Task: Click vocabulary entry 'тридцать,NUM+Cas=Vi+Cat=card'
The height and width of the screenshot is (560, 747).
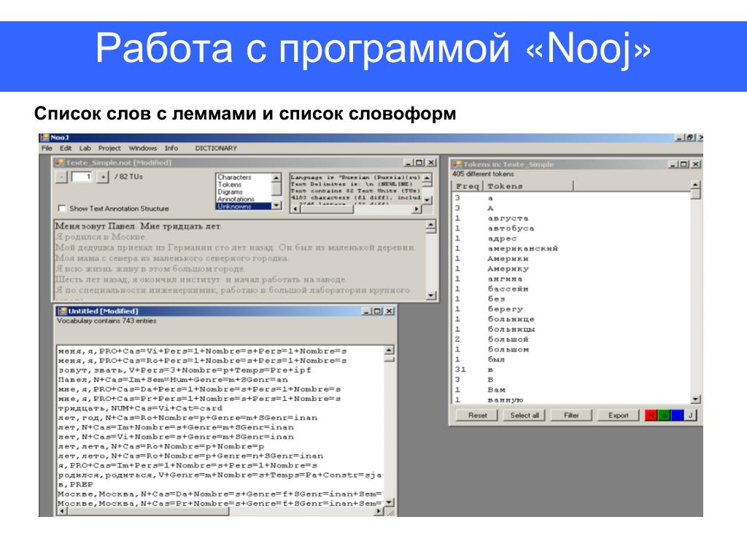Action: click(x=140, y=408)
